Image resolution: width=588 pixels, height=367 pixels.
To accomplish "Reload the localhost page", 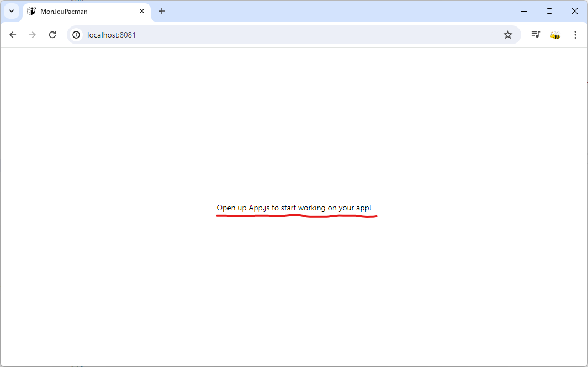I will 52,35.
